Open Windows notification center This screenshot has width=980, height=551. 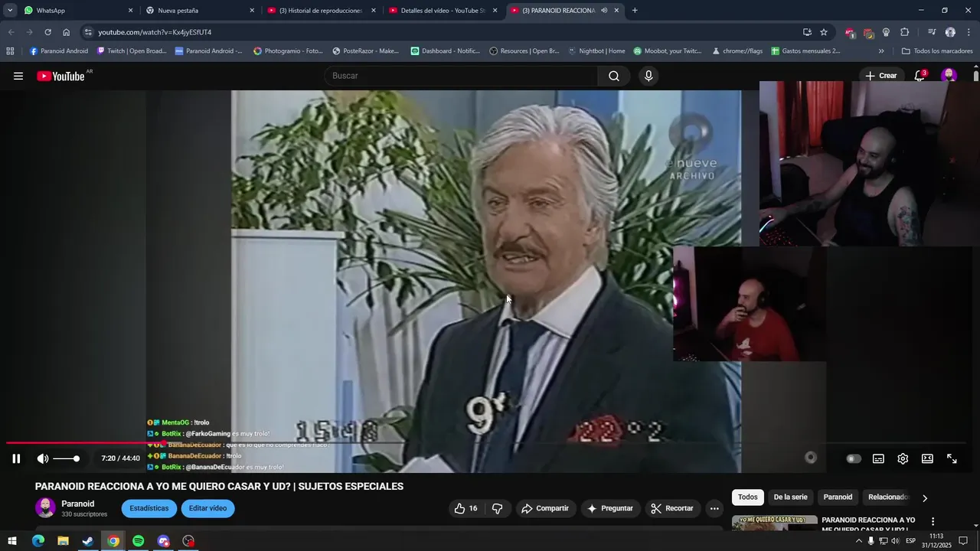click(963, 541)
